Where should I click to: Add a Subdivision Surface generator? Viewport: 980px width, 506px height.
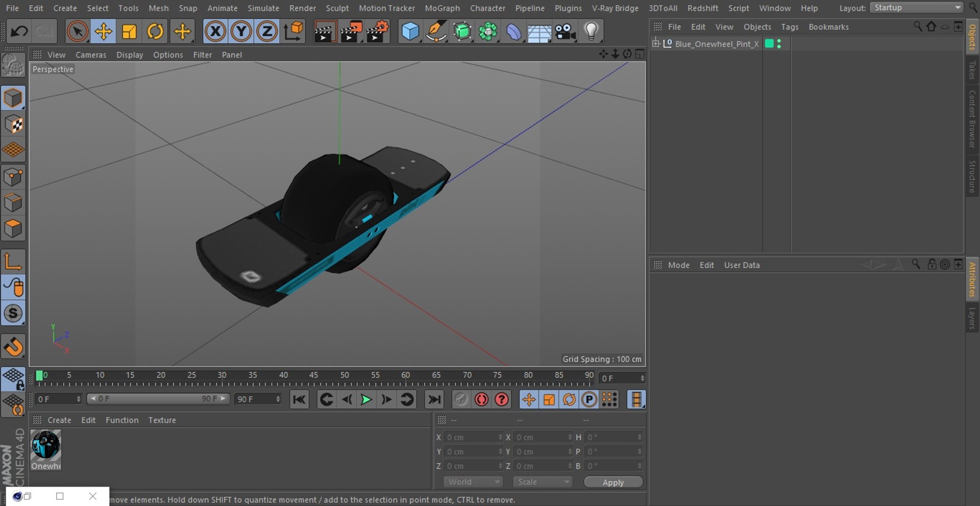click(462, 32)
